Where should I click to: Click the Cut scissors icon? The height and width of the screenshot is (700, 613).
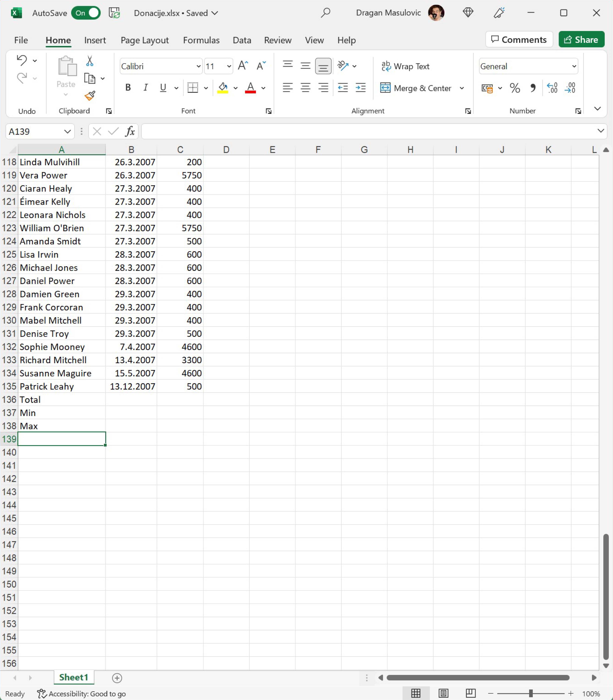coord(90,61)
